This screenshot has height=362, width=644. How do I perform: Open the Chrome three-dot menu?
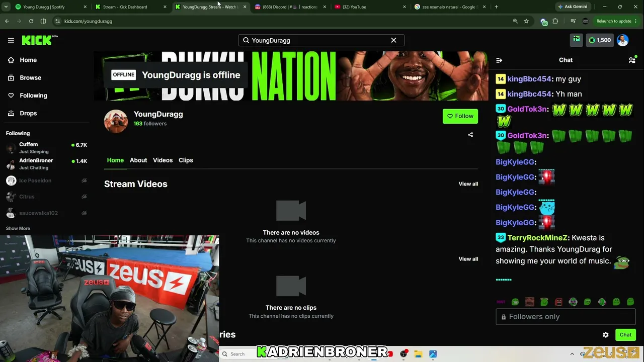[x=636, y=21]
